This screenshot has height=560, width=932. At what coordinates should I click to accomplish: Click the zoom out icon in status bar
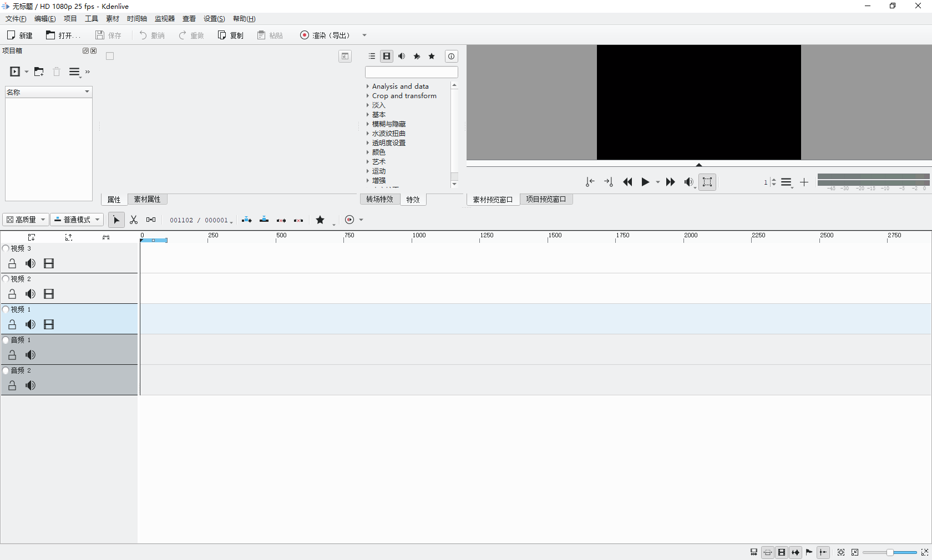(x=855, y=552)
